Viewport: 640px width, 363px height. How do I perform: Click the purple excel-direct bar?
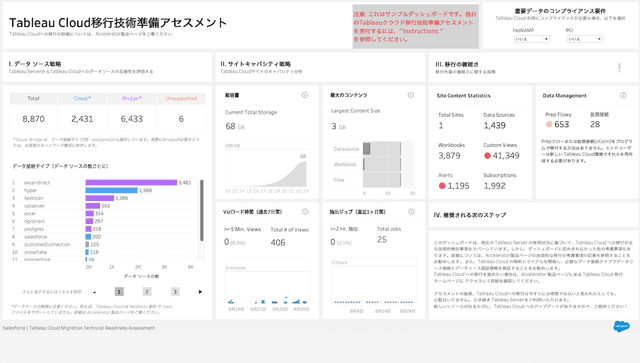coord(131,183)
